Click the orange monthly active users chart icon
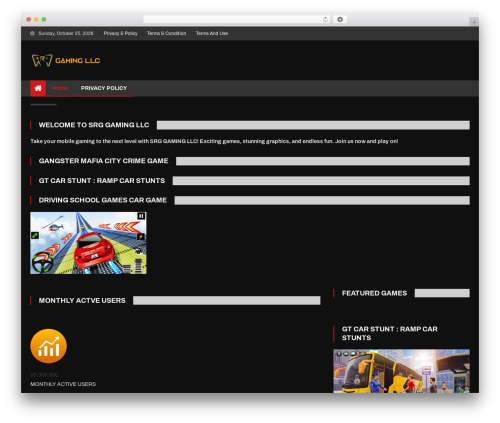 49,346
